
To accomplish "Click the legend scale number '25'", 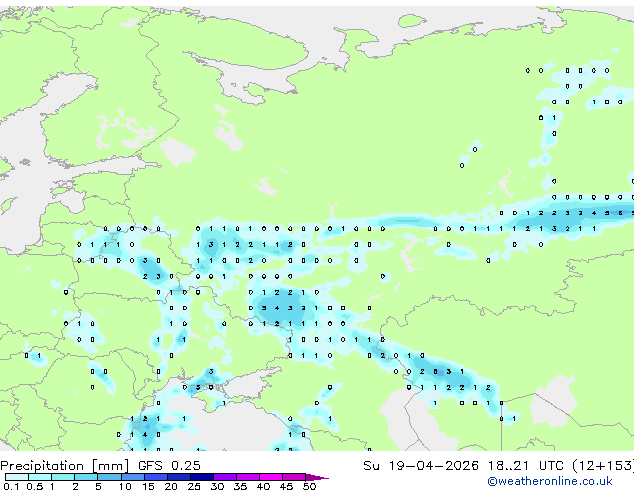I will [194, 486].
